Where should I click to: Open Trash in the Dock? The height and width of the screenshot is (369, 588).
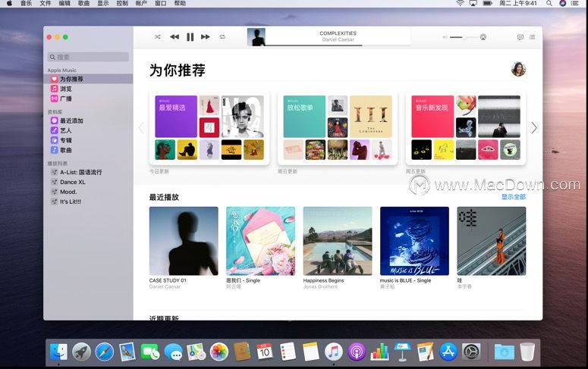coord(527,352)
